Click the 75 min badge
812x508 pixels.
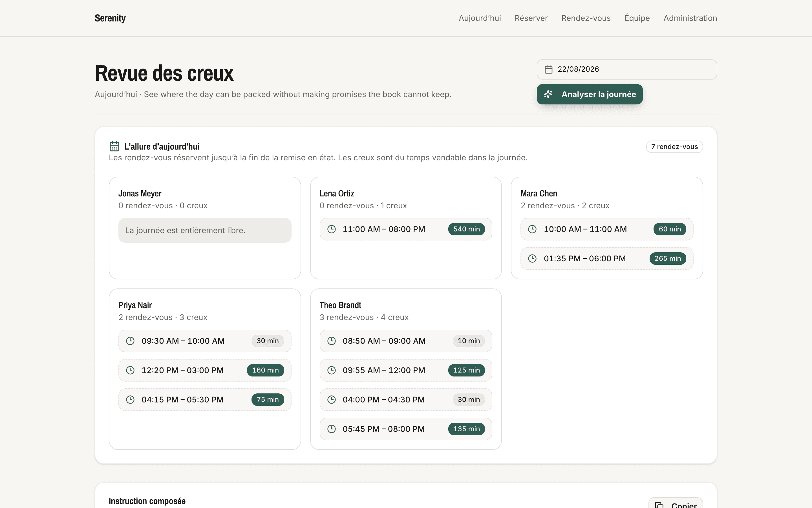267,399
